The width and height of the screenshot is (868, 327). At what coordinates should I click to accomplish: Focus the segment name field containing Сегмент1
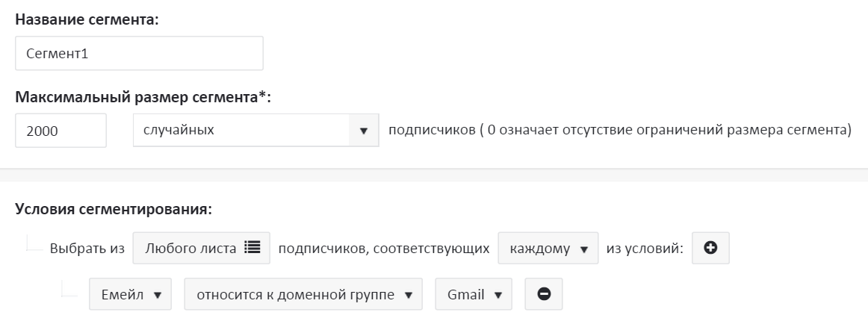tap(139, 54)
